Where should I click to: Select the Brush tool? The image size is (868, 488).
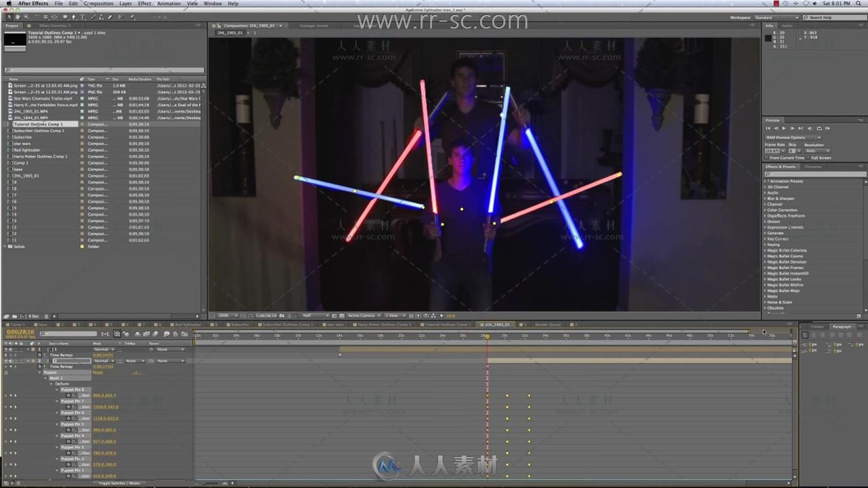[x=94, y=17]
